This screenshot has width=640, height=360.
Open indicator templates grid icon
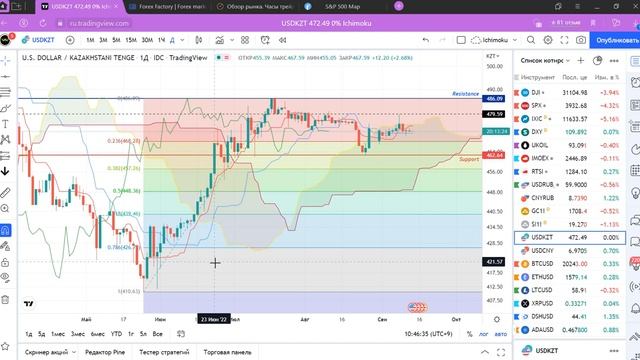(x=245, y=40)
